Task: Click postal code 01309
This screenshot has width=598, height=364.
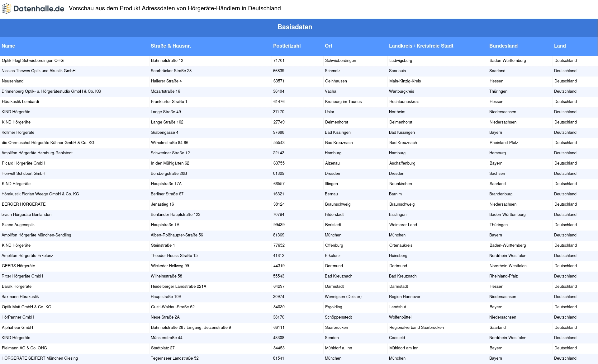Action: tap(279, 174)
